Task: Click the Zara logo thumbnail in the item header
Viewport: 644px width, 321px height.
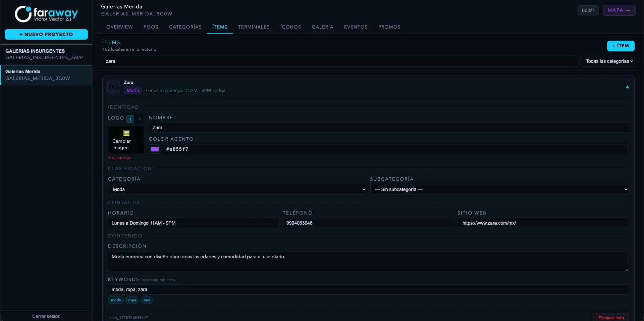Action: click(x=114, y=87)
